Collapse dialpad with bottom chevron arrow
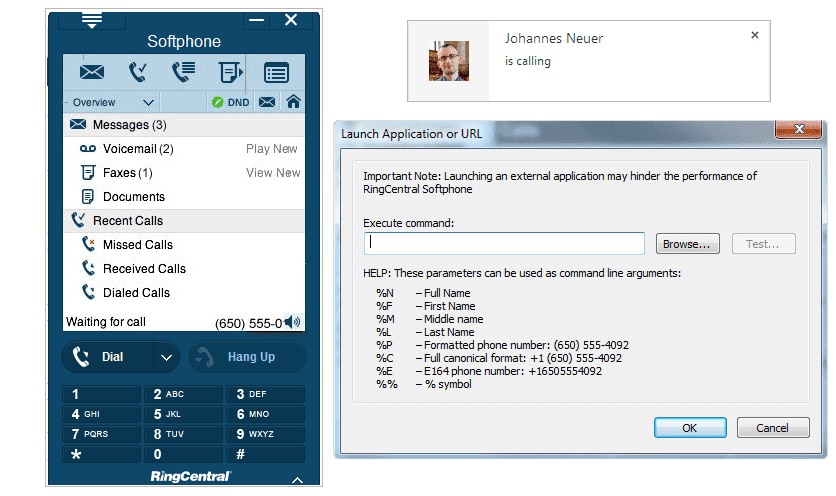 click(x=298, y=480)
